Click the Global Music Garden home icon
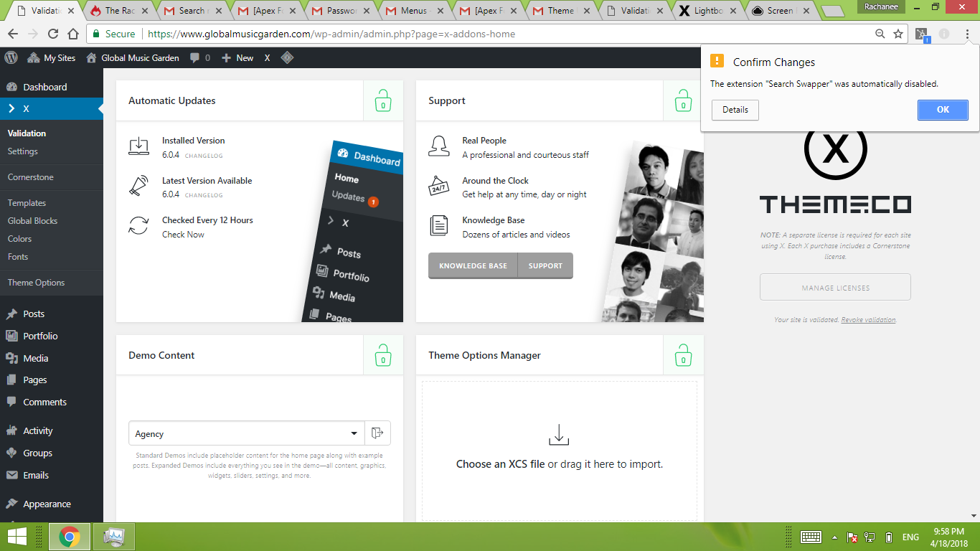Image resolution: width=980 pixels, height=551 pixels. [91, 58]
